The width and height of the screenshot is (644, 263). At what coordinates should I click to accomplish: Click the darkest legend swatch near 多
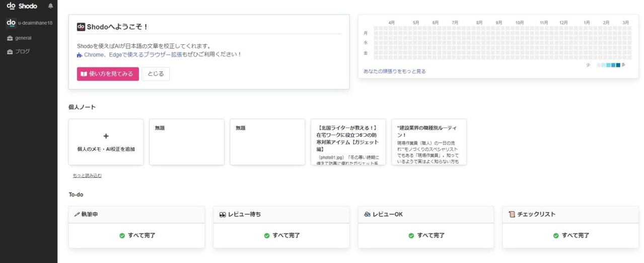[618, 65]
